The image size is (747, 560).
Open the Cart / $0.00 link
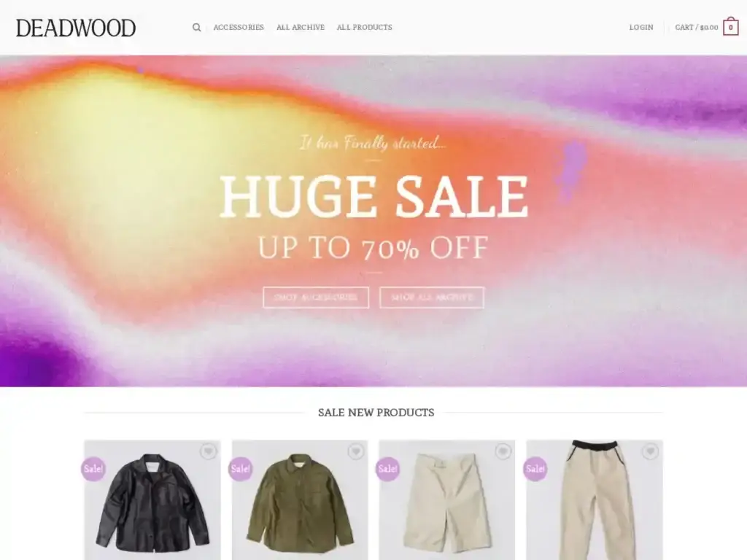(697, 28)
